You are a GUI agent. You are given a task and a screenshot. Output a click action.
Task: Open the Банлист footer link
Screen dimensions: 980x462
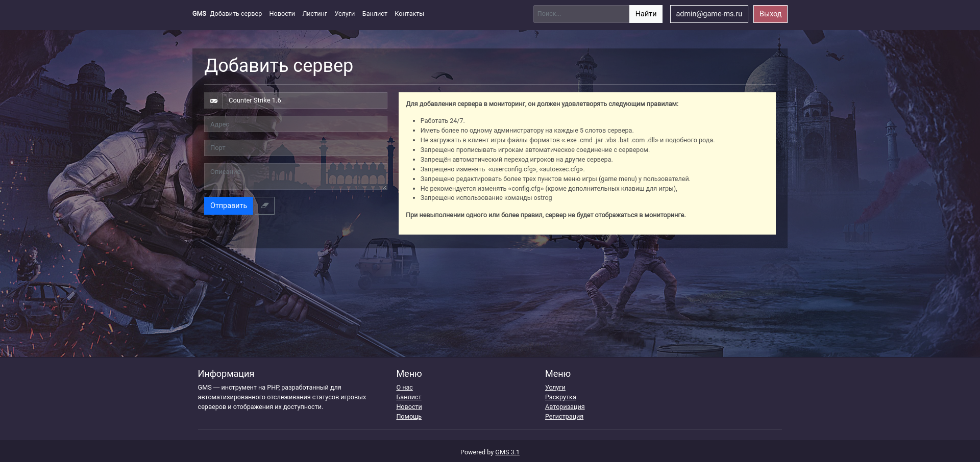click(x=409, y=397)
